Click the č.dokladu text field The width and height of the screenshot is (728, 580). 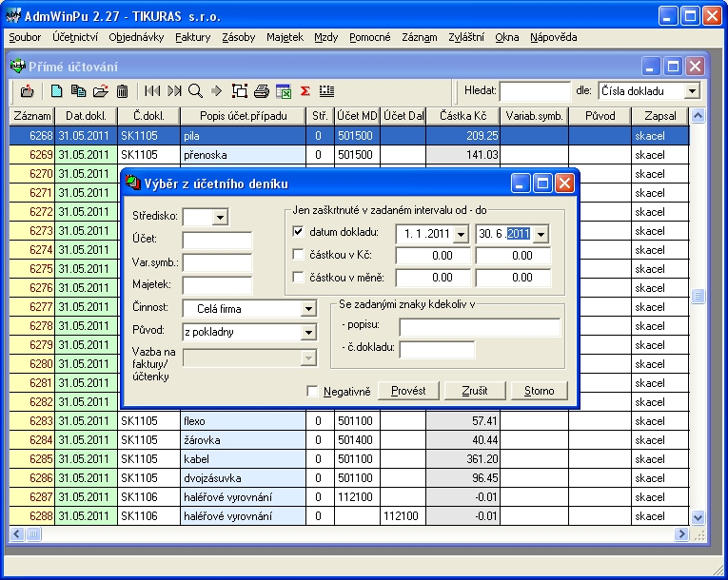(437, 349)
